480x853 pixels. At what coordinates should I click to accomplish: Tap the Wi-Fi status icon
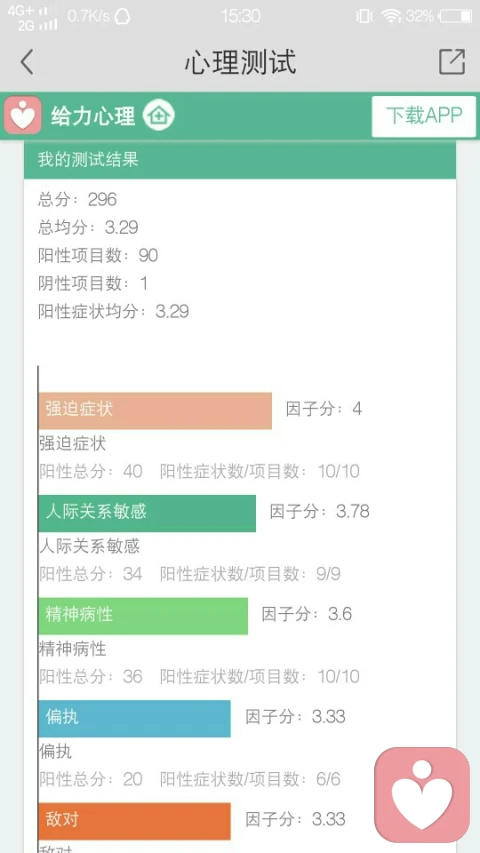tap(391, 16)
